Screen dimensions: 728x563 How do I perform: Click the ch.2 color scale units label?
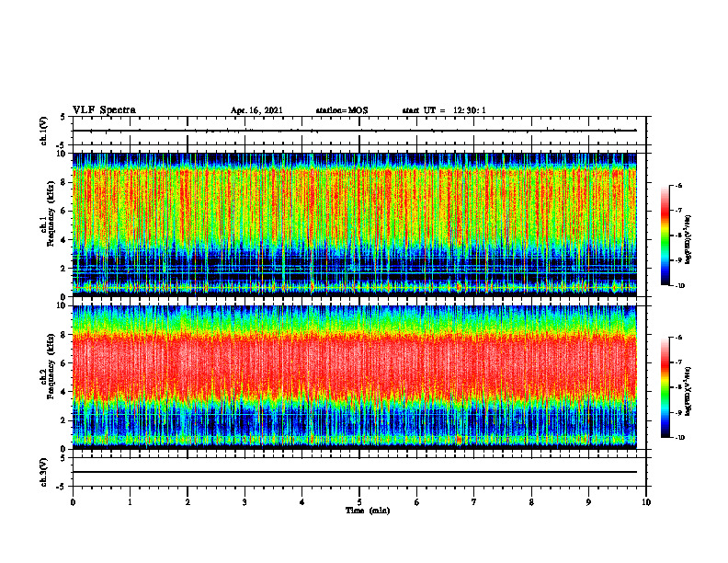(x=688, y=392)
